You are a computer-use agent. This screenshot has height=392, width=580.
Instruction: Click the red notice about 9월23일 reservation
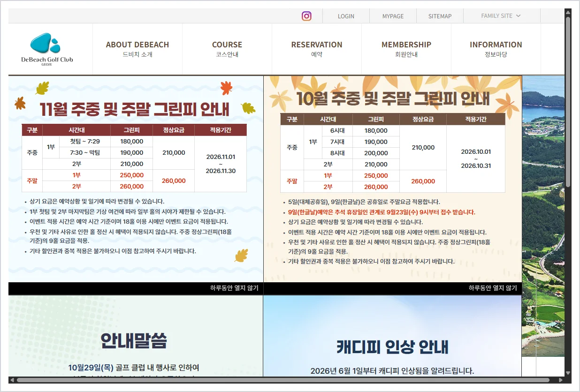pos(382,212)
